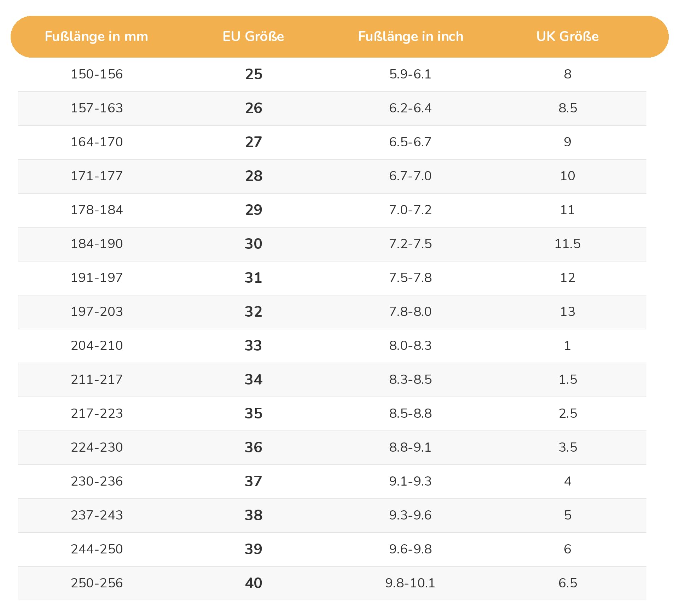Select the 'UK Größe' column header
The height and width of the screenshot is (616, 679).
pos(568,36)
